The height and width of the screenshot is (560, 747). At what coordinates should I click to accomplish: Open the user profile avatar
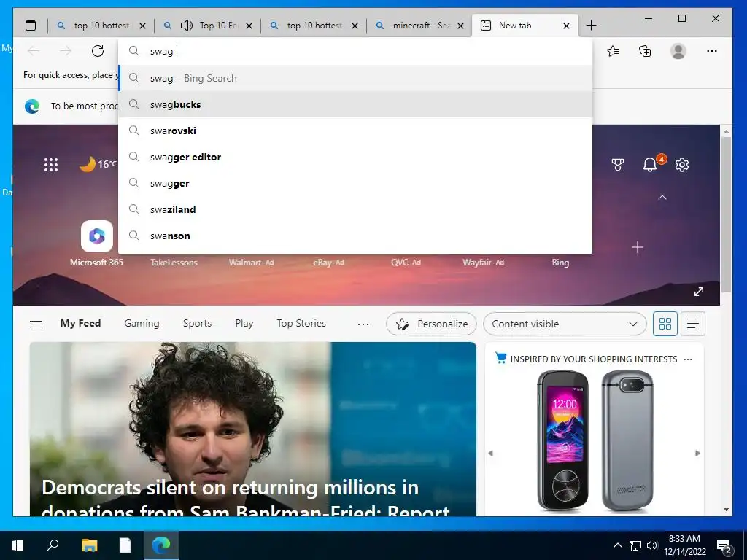click(x=678, y=51)
